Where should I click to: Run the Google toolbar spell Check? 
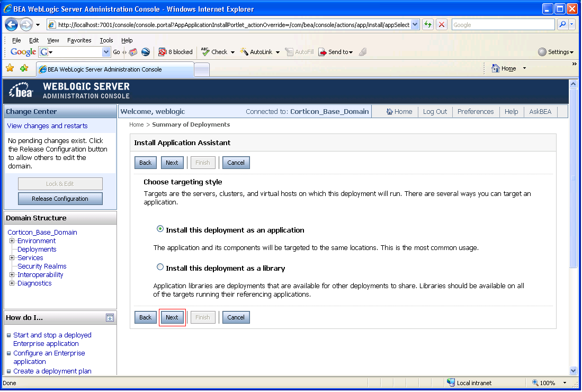(x=214, y=52)
